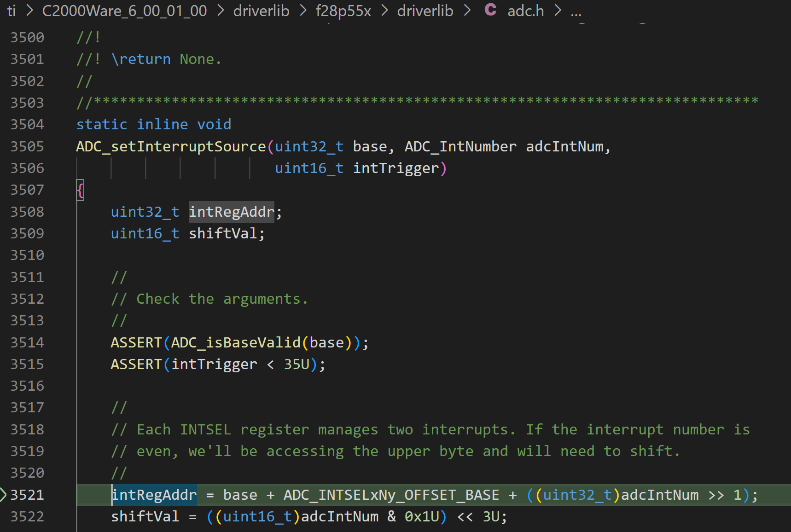Click line number 3521 in gutter
This screenshot has width=791, height=532.
point(27,495)
